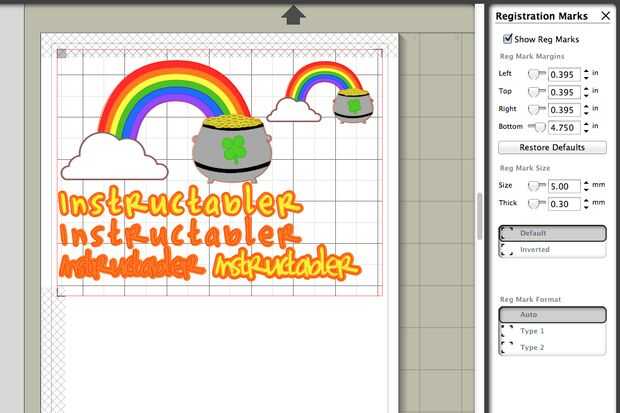Select the small solid orange Instructabler text
Screen dimensions: 620x413
click(132, 263)
